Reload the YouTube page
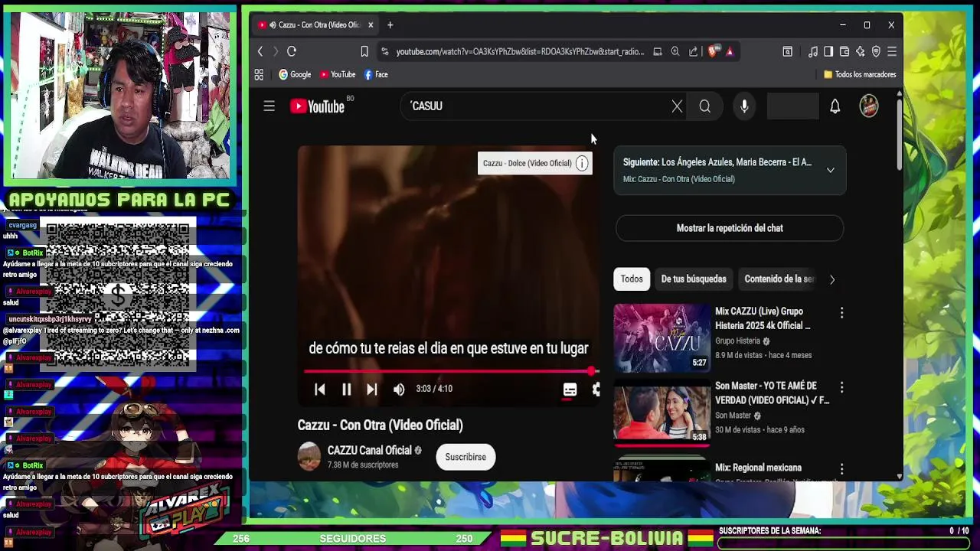Image resolution: width=980 pixels, height=551 pixels. pyautogui.click(x=292, y=51)
